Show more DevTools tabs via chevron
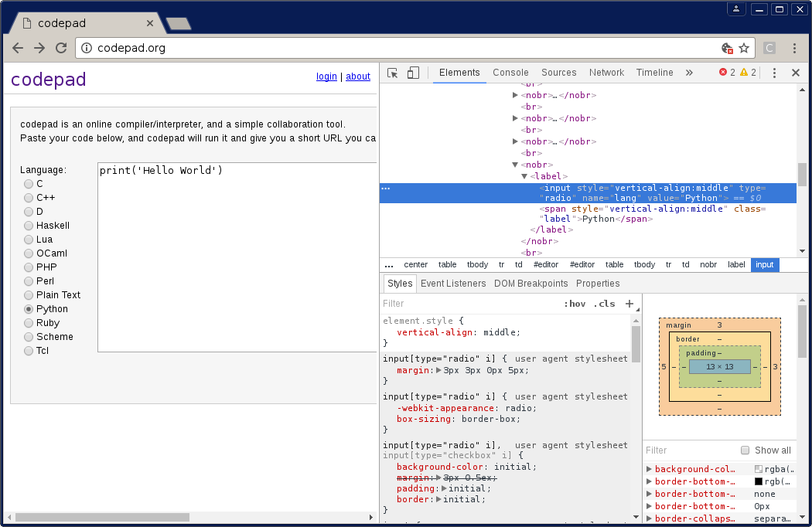 point(689,73)
